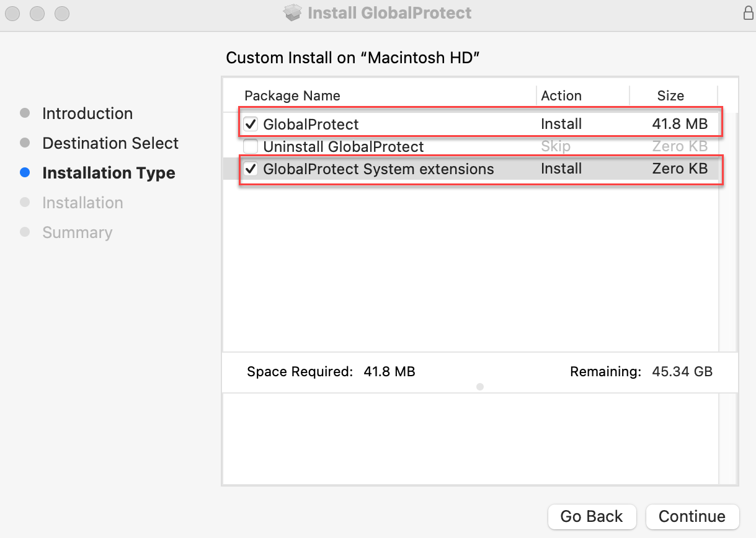Click Zero KB size for System extensions
This screenshot has width=756, height=538.
click(x=680, y=169)
